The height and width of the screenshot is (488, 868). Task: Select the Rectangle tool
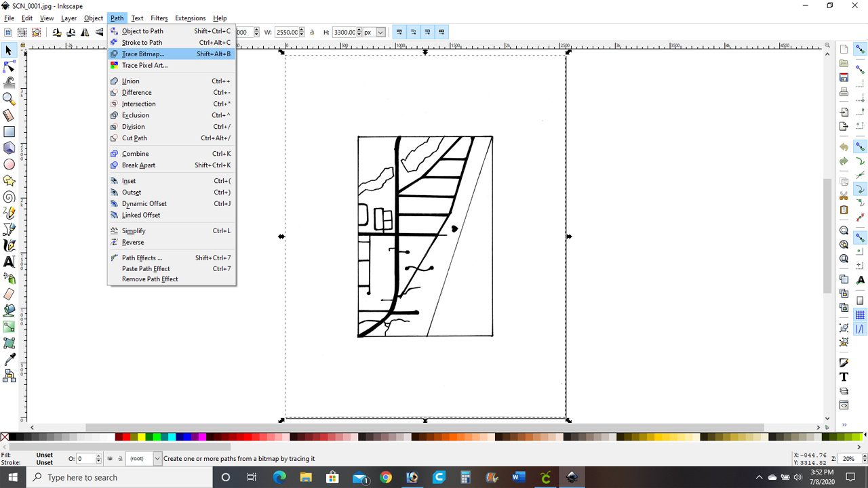pyautogui.click(x=9, y=131)
